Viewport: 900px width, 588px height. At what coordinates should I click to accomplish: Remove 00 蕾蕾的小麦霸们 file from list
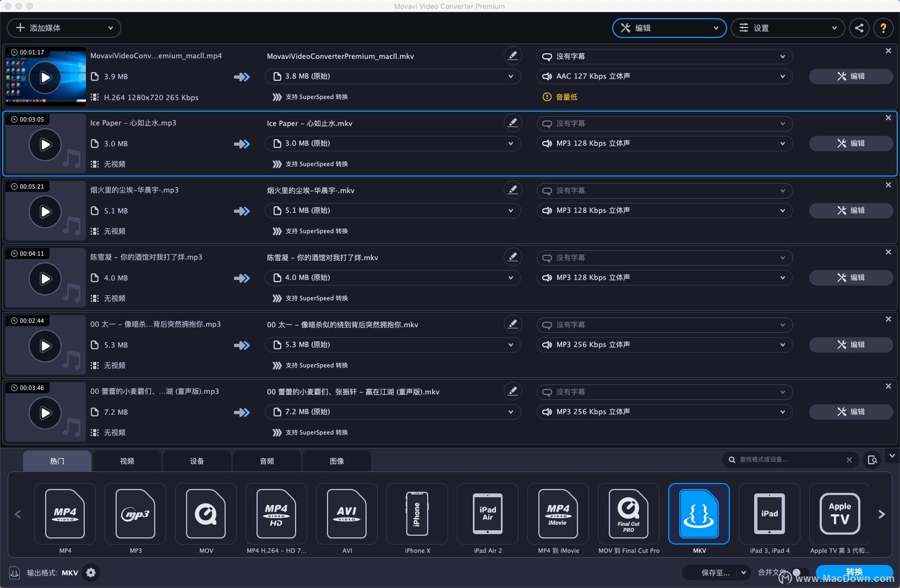(x=888, y=386)
